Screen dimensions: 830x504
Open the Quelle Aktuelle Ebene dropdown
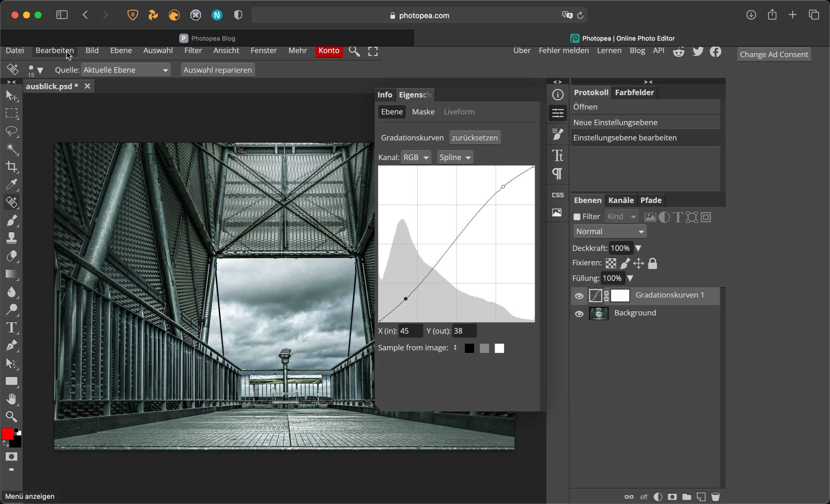pos(126,70)
